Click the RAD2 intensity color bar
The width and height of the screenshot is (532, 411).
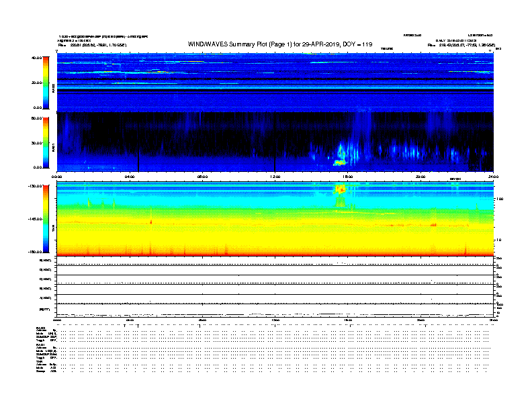tap(46, 83)
